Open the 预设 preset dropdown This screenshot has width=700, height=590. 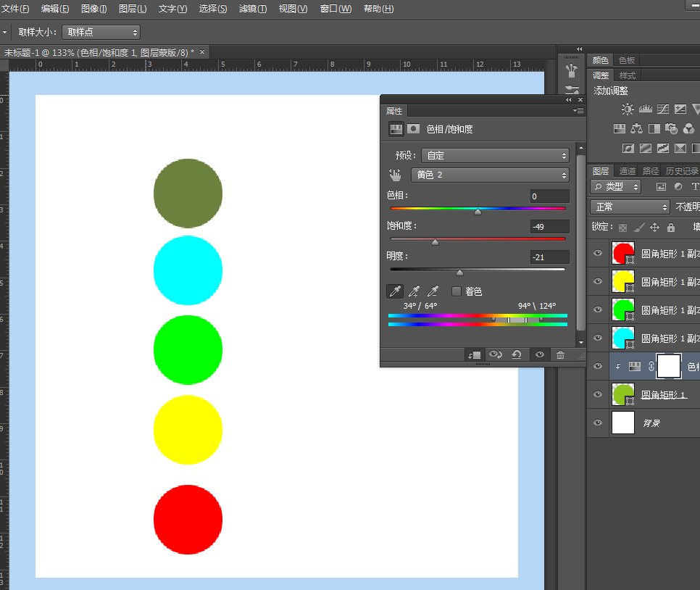click(x=495, y=155)
